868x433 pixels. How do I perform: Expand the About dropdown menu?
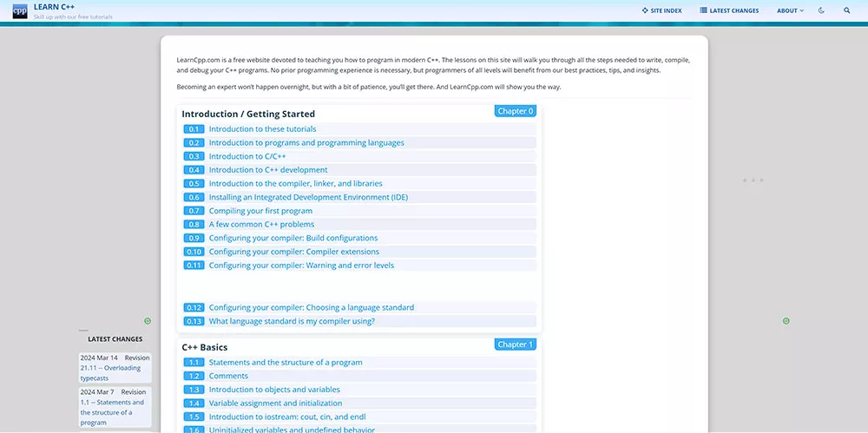(x=790, y=10)
